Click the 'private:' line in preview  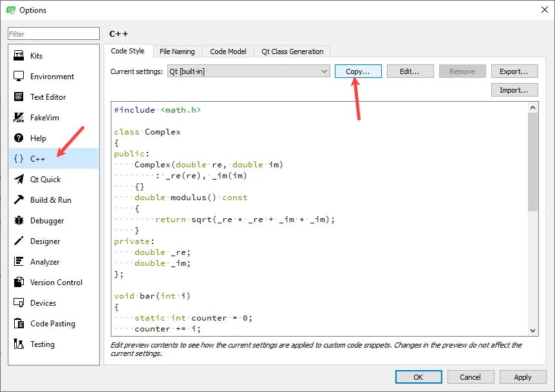pos(134,241)
